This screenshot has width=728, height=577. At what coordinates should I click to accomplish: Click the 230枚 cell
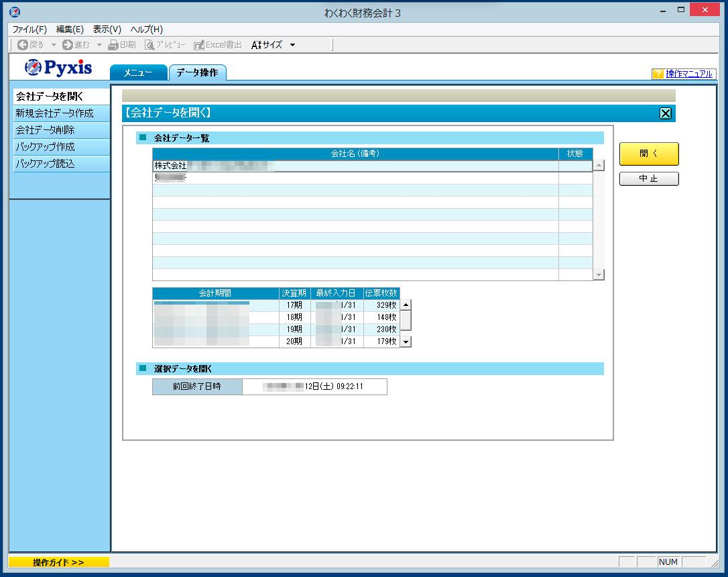click(381, 329)
